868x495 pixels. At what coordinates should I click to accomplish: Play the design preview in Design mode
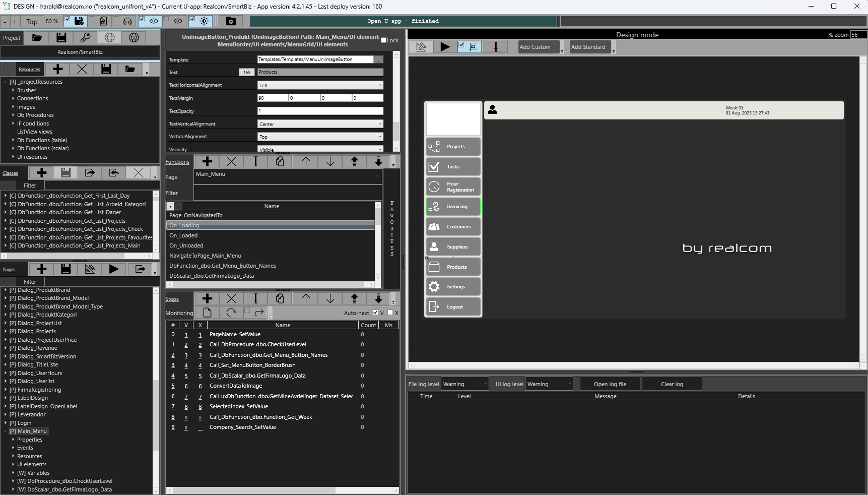click(x=445, y=47)
